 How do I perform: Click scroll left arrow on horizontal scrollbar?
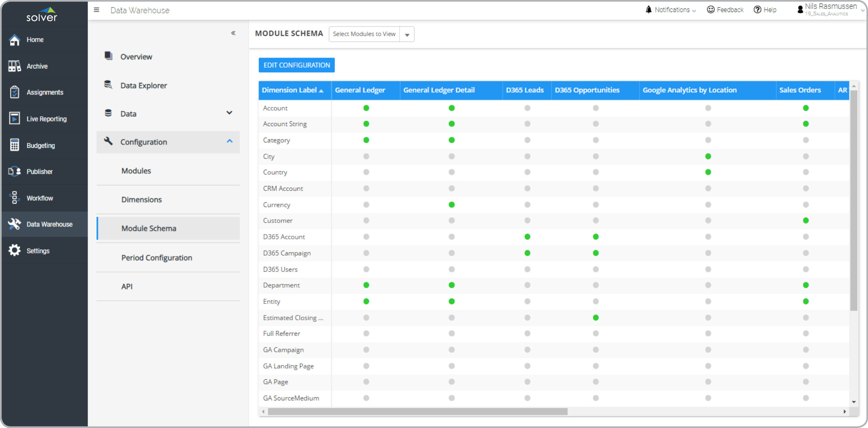[264, 412]
